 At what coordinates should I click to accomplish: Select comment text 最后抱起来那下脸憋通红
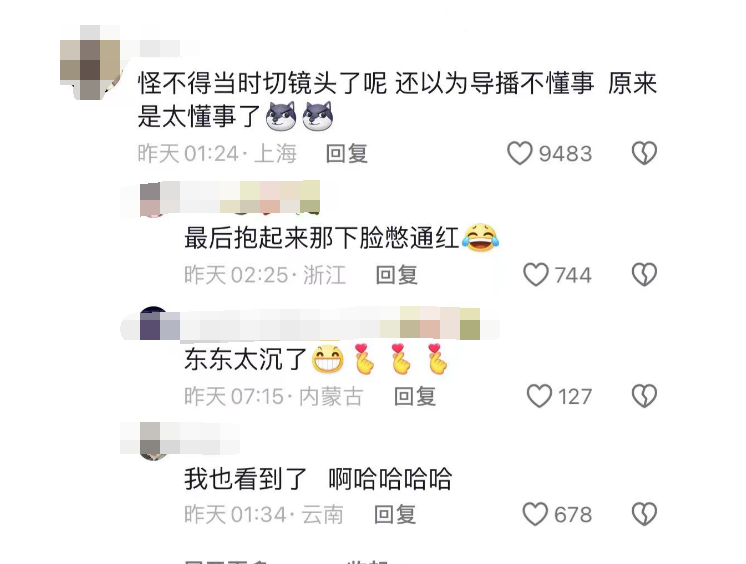(x=322, y=237)
